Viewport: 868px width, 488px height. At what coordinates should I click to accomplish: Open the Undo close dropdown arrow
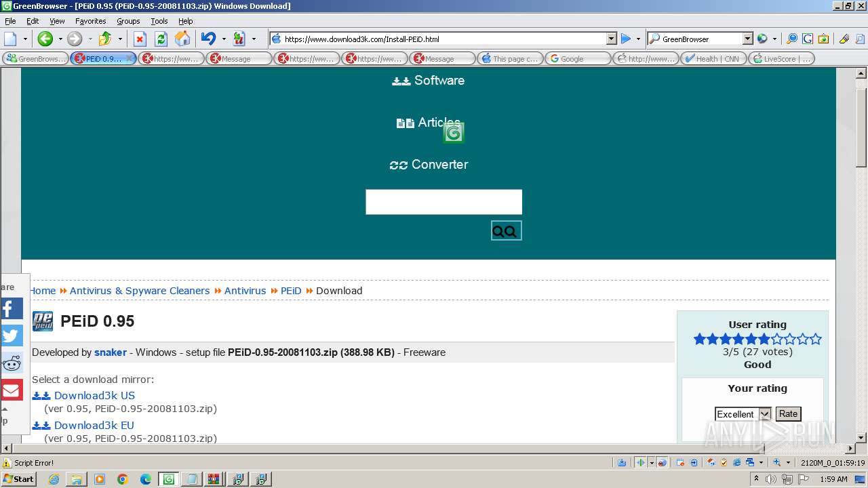click(223, 39)
